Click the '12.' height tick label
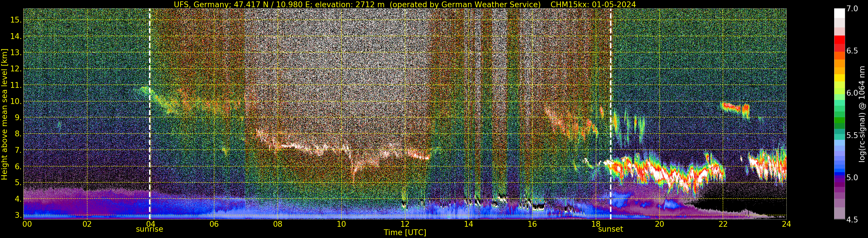 (x=16, y=69)
